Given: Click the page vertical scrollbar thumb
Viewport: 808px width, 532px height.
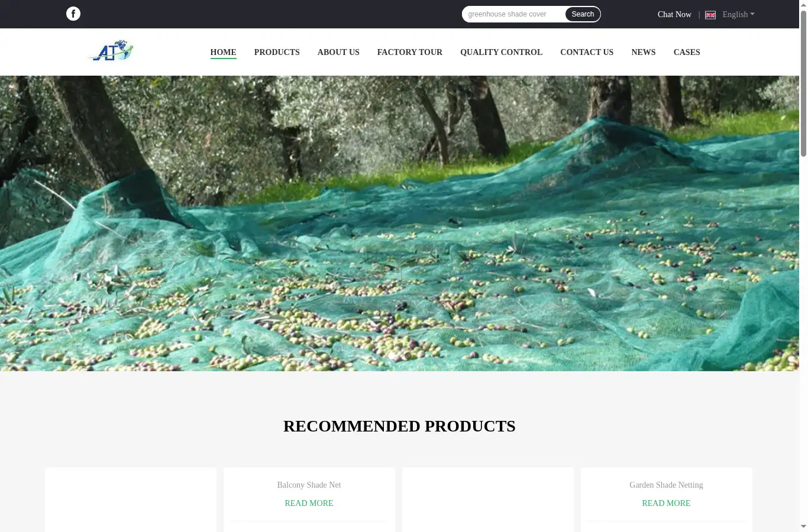Looking at the screenshot, I should (x=803, y=83).
